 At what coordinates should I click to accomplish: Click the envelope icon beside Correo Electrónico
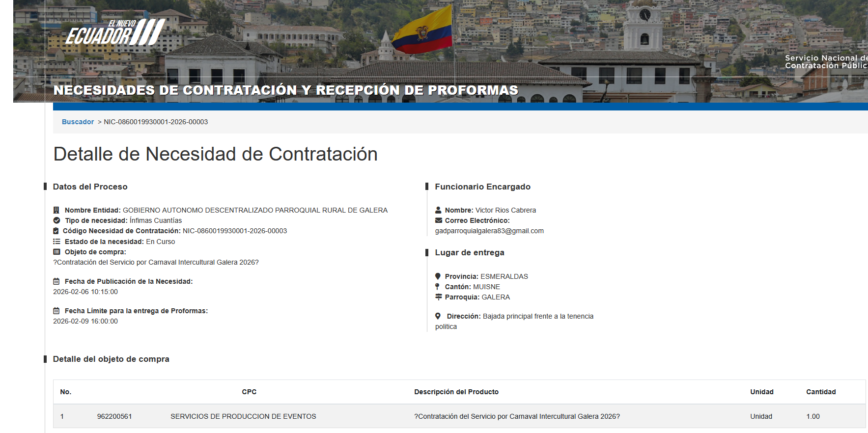[439, 220]
